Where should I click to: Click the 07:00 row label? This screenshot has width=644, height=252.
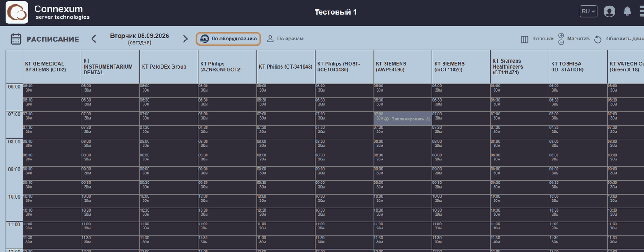(14, 114)
